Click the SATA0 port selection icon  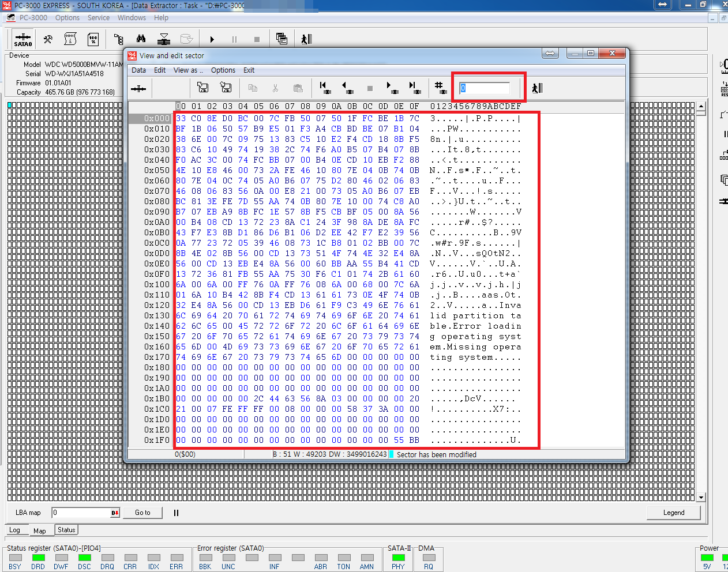coord(23,39)
